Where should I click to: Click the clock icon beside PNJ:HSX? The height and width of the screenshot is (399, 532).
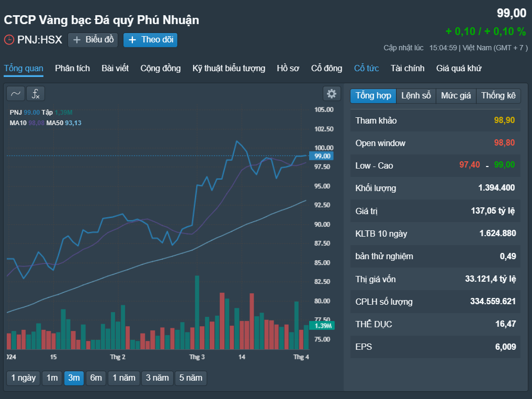(9, 40)
